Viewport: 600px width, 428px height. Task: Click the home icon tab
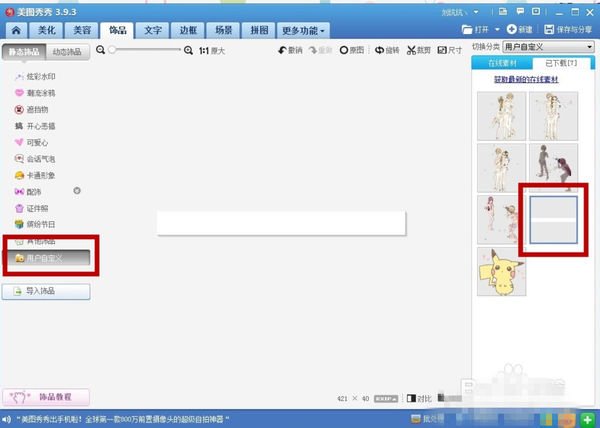pyautogui.click(x=15, y=31)
